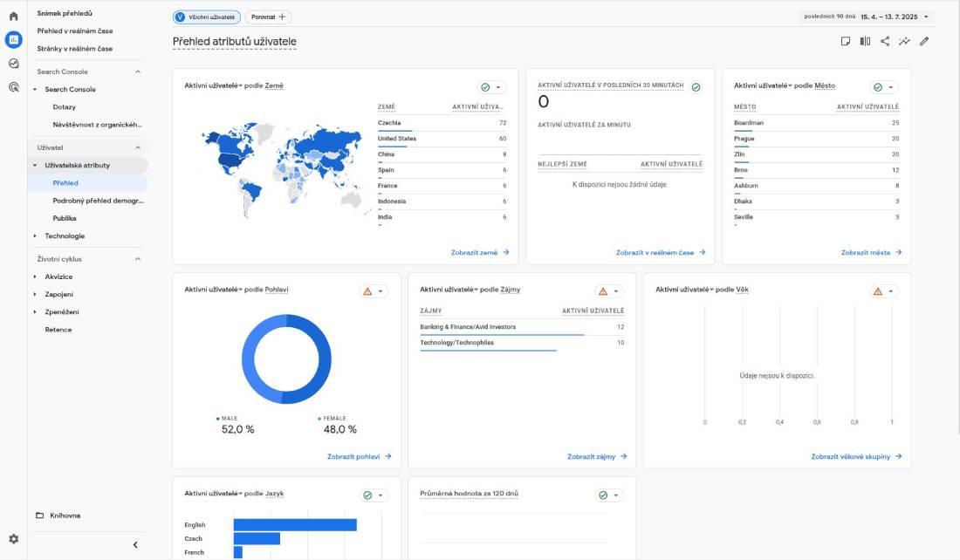This screenshot has width=960, height=560.
Task: Open the Advertising icon in left rail
Action: (x=13, y=86)
